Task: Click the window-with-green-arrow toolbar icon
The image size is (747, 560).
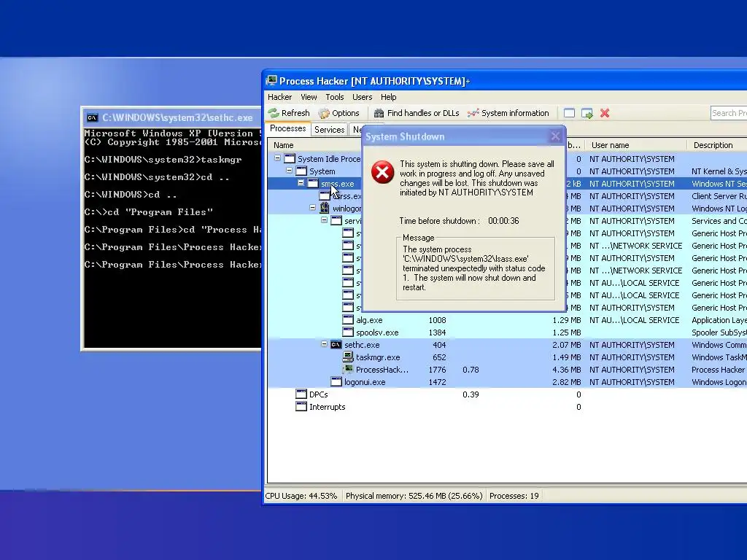Action: click(x=587, y=113)
